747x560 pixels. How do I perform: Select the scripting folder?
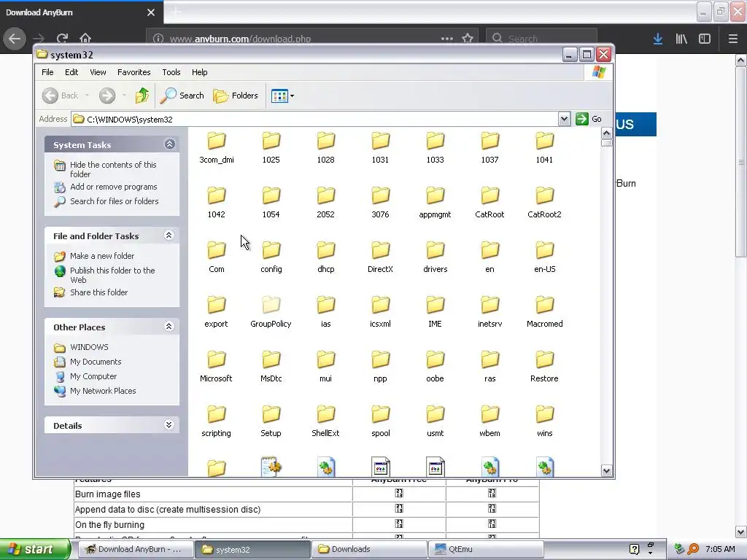pyautogui.click(x=216, y=421)
